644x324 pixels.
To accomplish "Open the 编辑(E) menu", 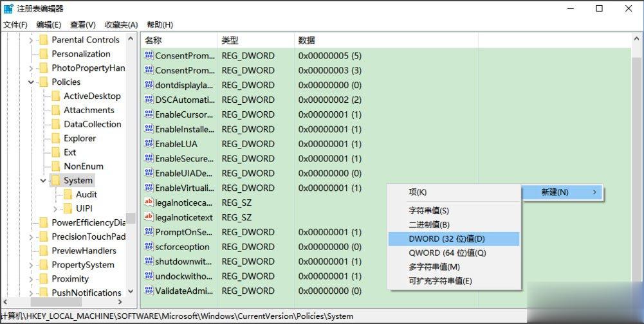I will 48,25.
